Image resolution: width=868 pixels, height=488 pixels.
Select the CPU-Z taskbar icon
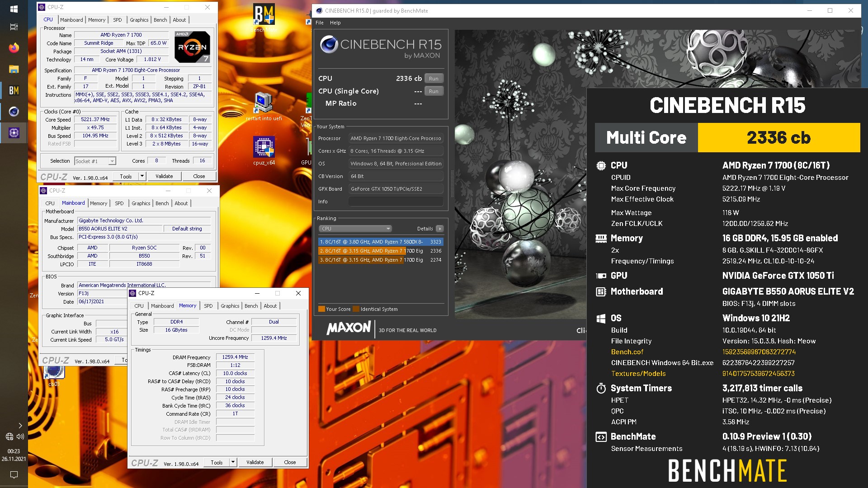[x=14, y=133]
